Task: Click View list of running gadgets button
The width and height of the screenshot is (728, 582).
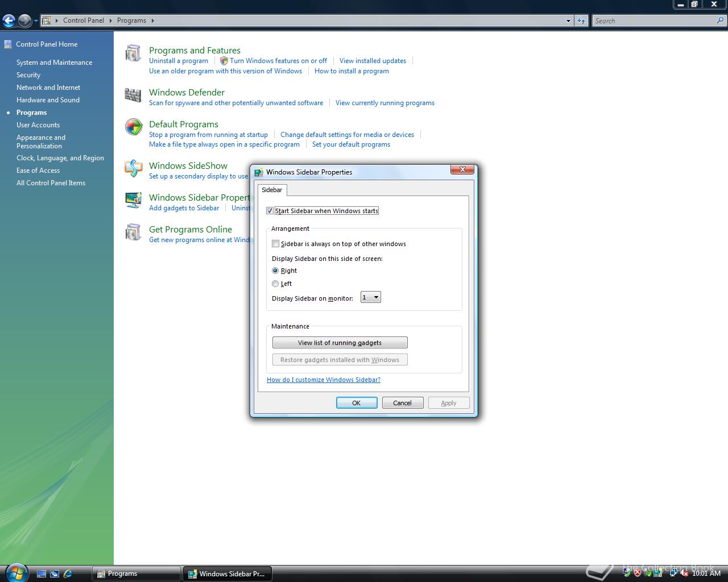Action: (x=340, y=343)
